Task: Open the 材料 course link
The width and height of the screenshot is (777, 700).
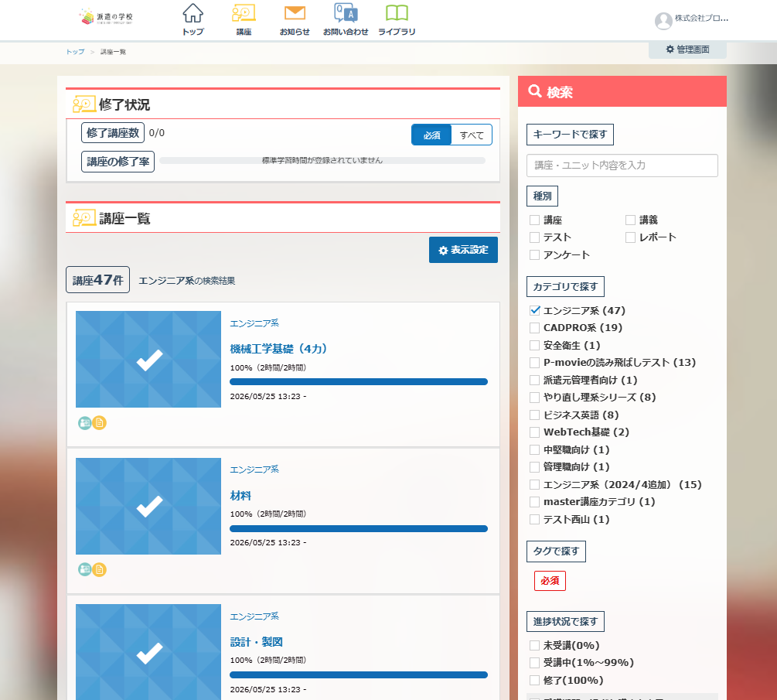Action: click(240, 496)
